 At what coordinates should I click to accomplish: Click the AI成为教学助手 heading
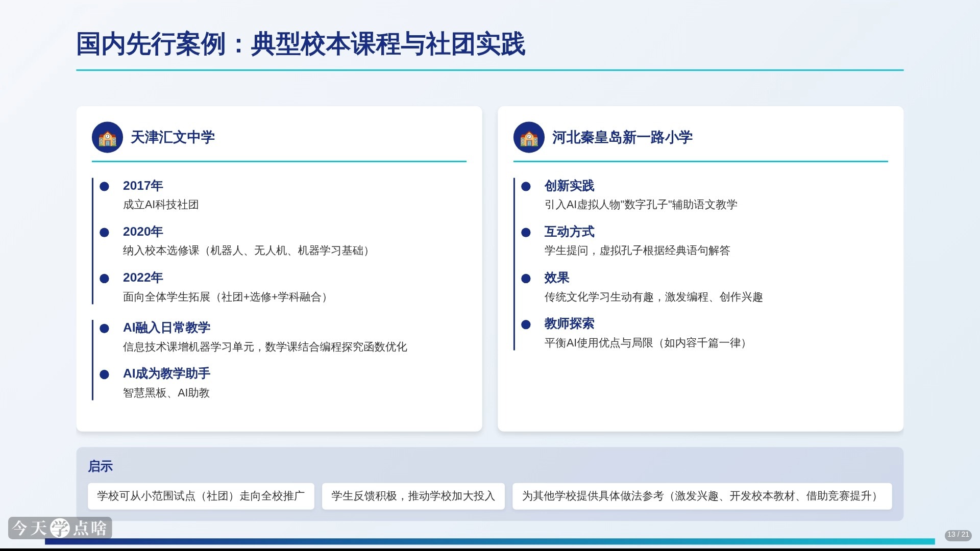(x=166, y=373)
